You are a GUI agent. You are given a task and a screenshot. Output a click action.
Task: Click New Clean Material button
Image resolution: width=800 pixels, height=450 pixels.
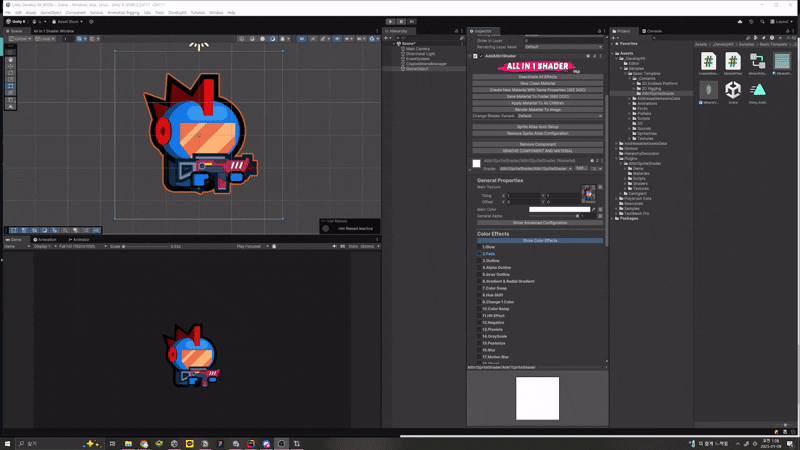point(538,84)
